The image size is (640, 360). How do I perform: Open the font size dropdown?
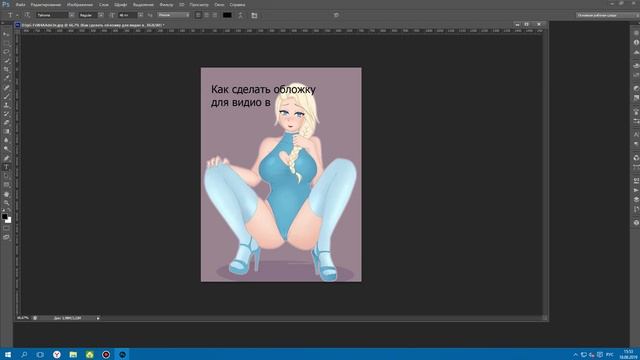pyautogui.click(x=140, y=15)
